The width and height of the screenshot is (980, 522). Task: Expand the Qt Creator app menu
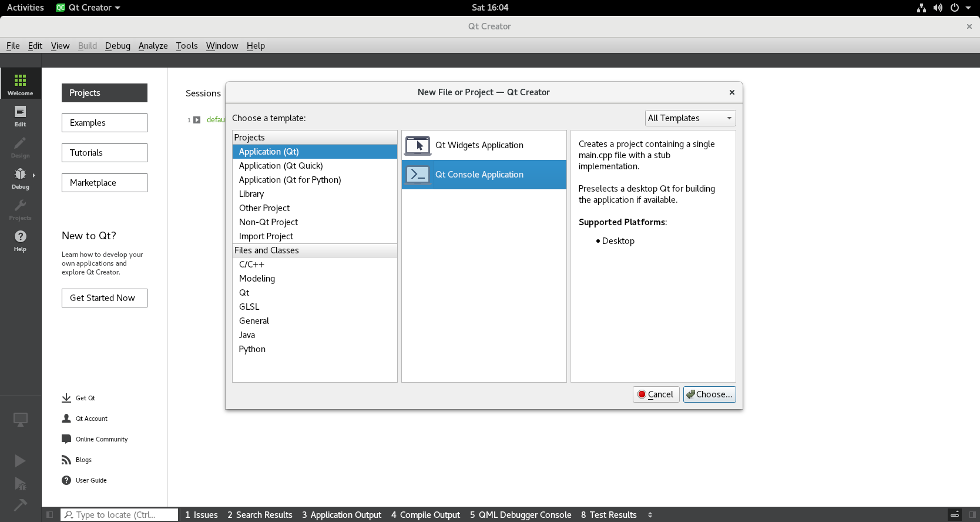[88, 8]
